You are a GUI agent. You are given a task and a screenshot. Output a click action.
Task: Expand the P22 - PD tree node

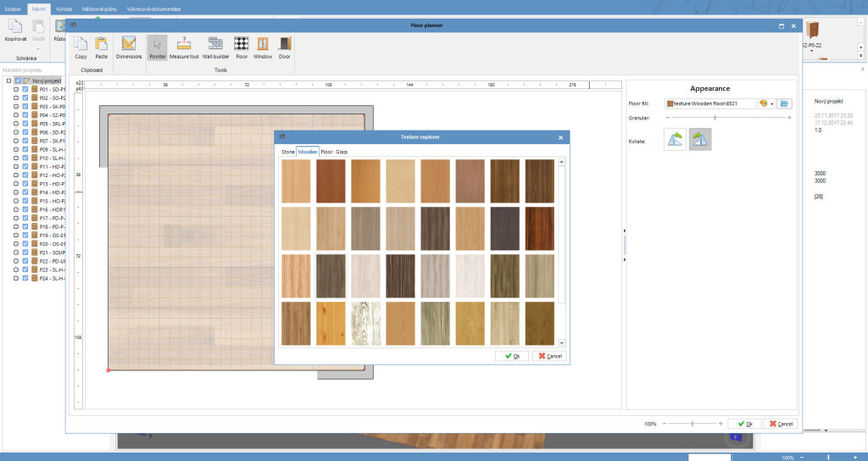coord(16,261)
